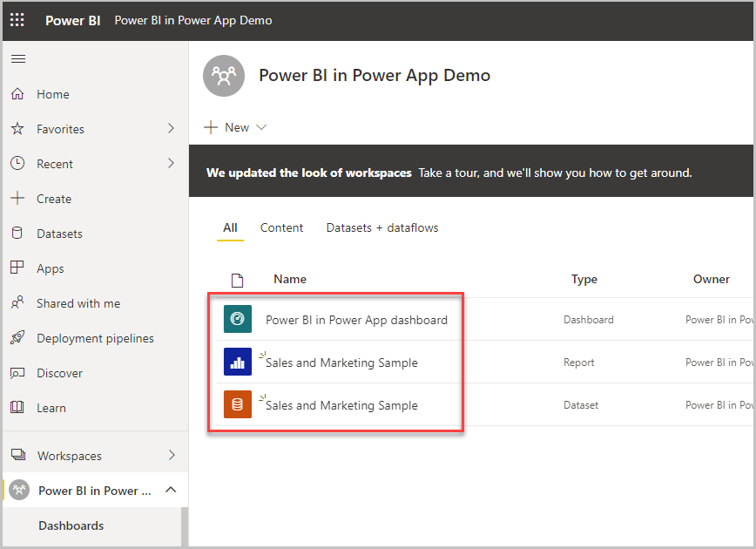Image resolution: width=756 pixels, height=549 pixels.
Task: Collapse the Power BI in Power workspace chevron
Action: click(x=171, y=491)
